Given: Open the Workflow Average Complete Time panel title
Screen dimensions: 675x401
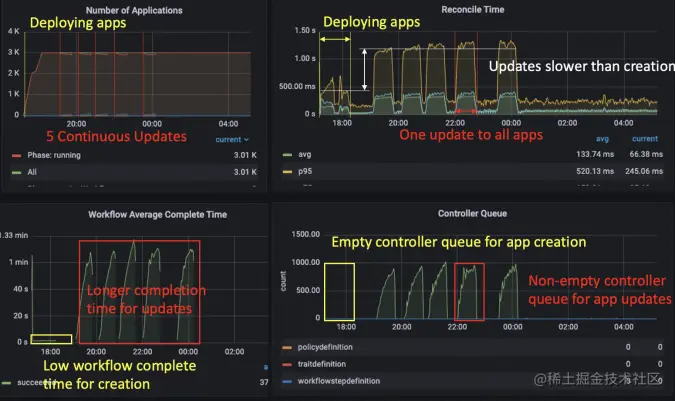Looking at the screenshot, I should point(158,214).
